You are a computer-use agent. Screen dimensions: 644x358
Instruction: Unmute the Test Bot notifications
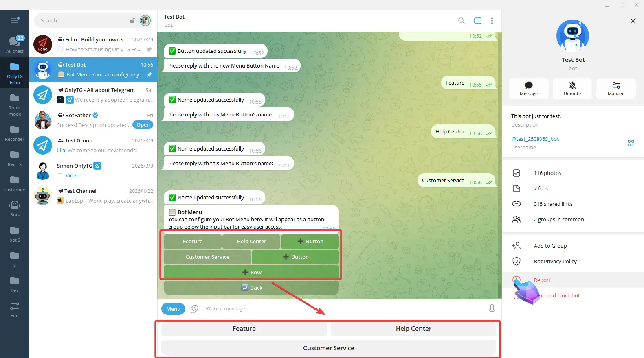[x=572, y=88]
